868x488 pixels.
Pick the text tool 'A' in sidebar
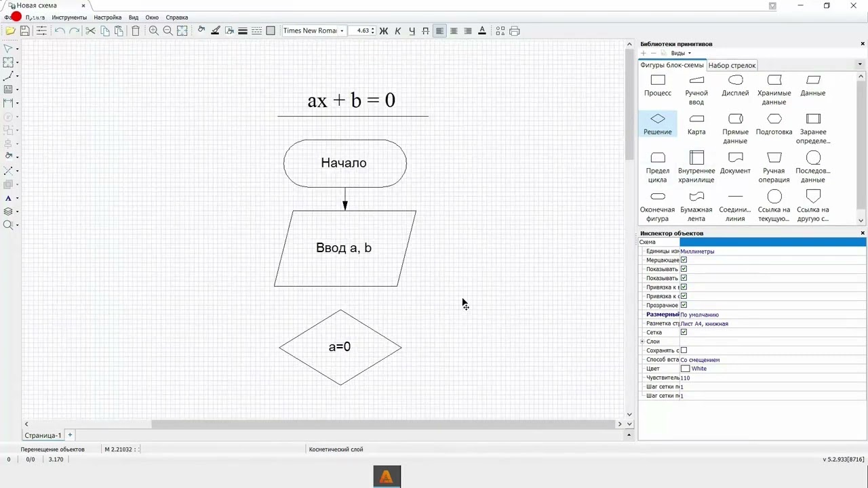click(x=8, y=198)
